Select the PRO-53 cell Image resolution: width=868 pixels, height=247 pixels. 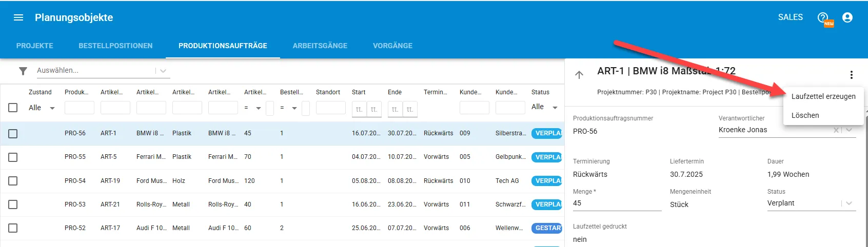(x=75, y=204)
